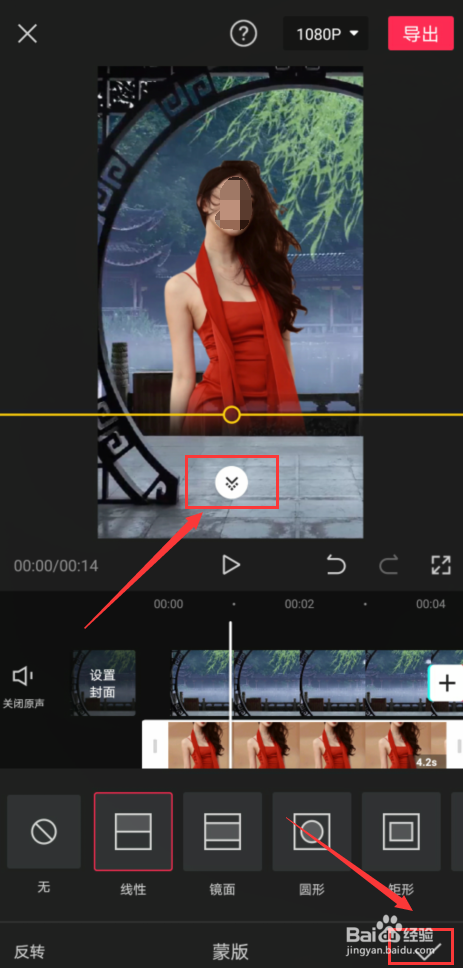This screenshot has height=968, width=463.
Task: Open the help question mark icon
Action: [243, 33]
